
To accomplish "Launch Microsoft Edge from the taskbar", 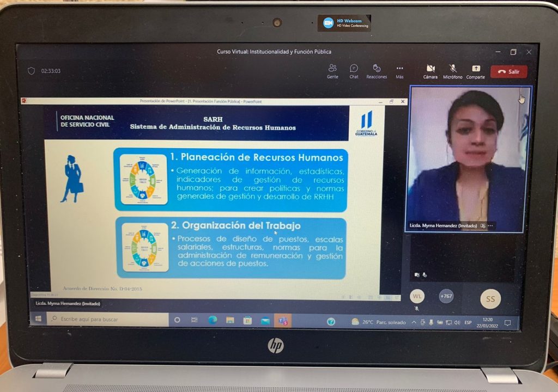I will (x=213, y=320).
